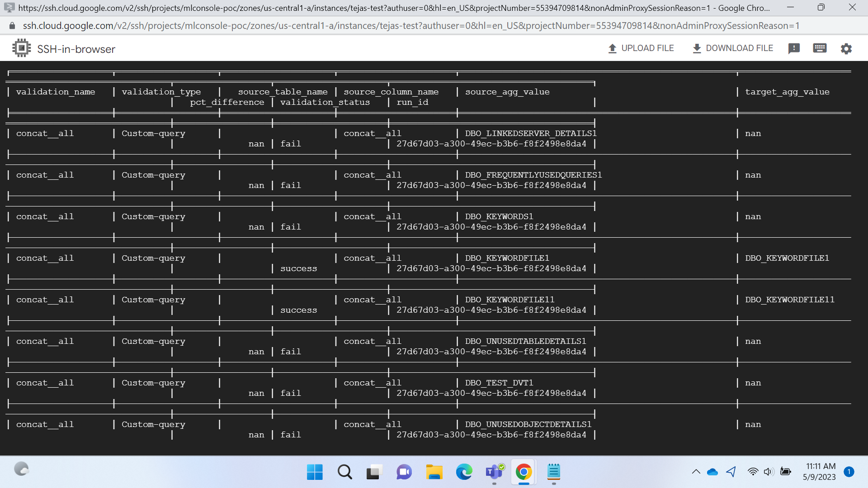This screenshot has height=488, width=868.
Task: Switch to the Chrome window on taskbar
Action: click(523, 472)
